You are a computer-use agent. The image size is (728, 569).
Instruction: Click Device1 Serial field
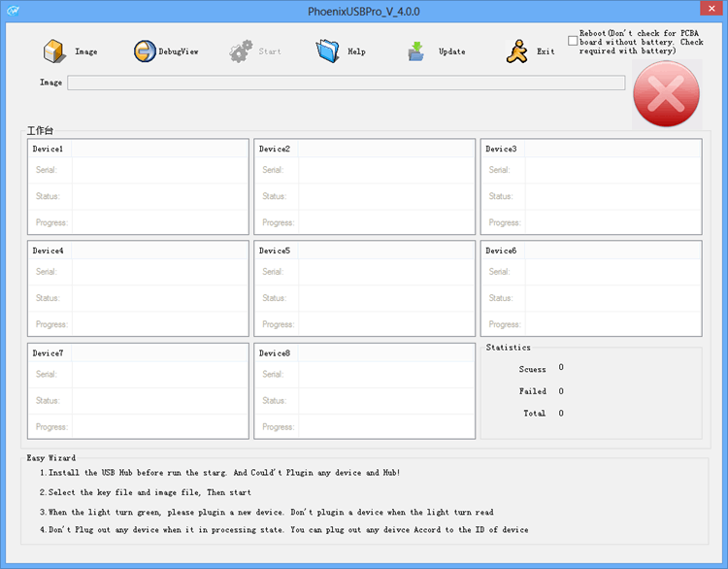tap(160, 170)
